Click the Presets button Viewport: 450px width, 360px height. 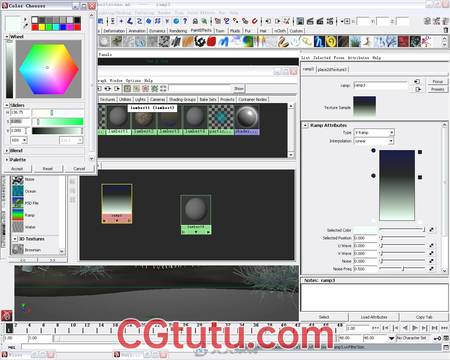click(437, 89)
